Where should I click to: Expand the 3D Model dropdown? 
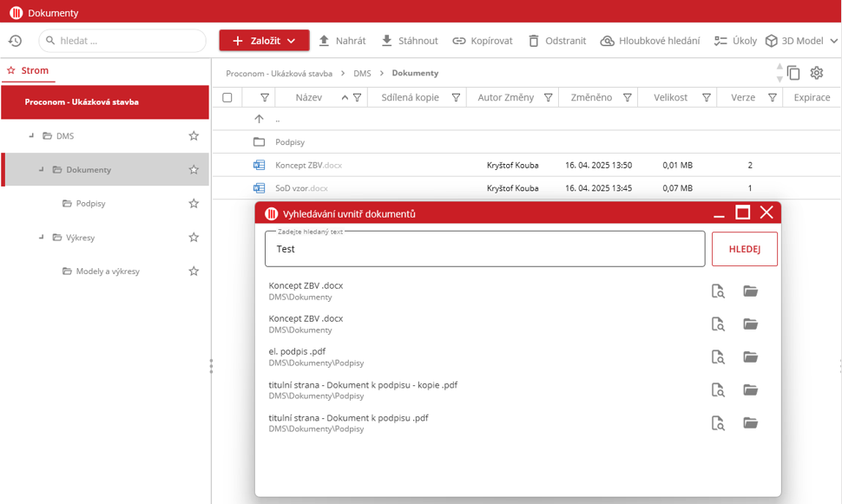[802, 41]
